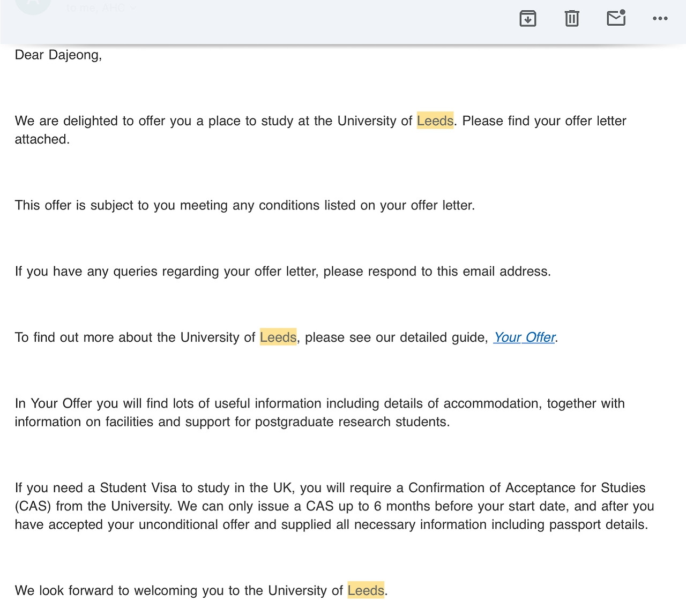The image size is (686, 616).
Task: Expand recipient details next to "to me, AHC"
Action: [133, 8]
